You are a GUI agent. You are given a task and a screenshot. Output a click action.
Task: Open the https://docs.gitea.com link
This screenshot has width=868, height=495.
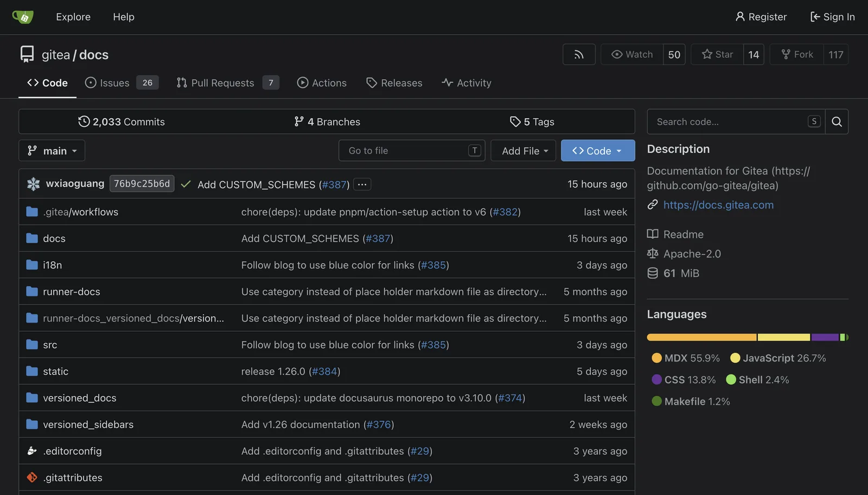point(718,204)
